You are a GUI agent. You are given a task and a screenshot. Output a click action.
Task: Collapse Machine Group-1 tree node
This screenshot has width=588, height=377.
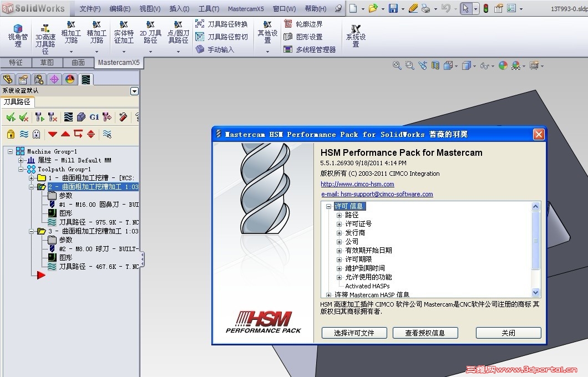click(10, 151)
